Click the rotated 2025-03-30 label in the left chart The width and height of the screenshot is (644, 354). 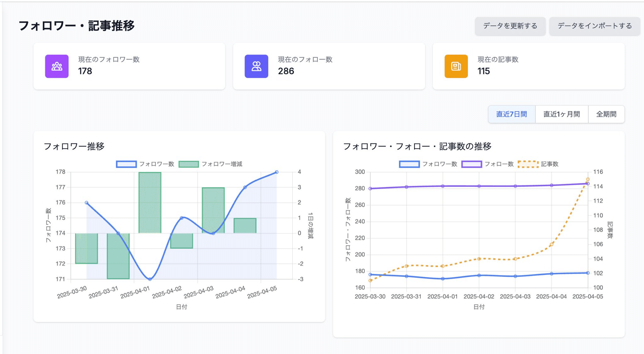[x=72, y=292]
